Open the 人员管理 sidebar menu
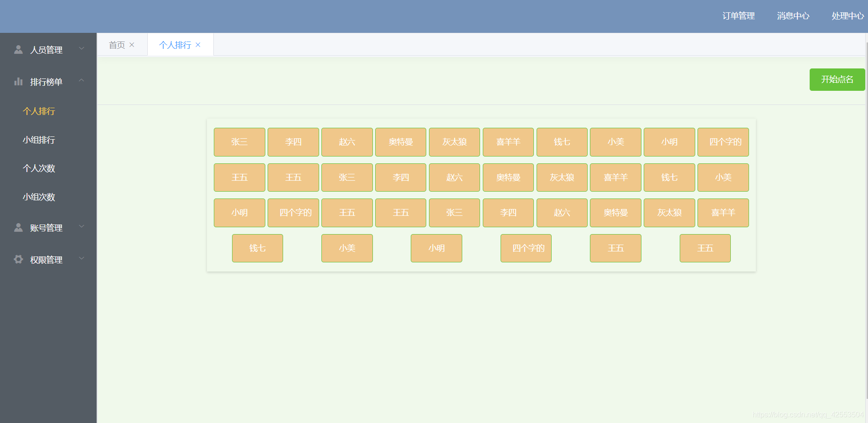 tap(48, 49)
